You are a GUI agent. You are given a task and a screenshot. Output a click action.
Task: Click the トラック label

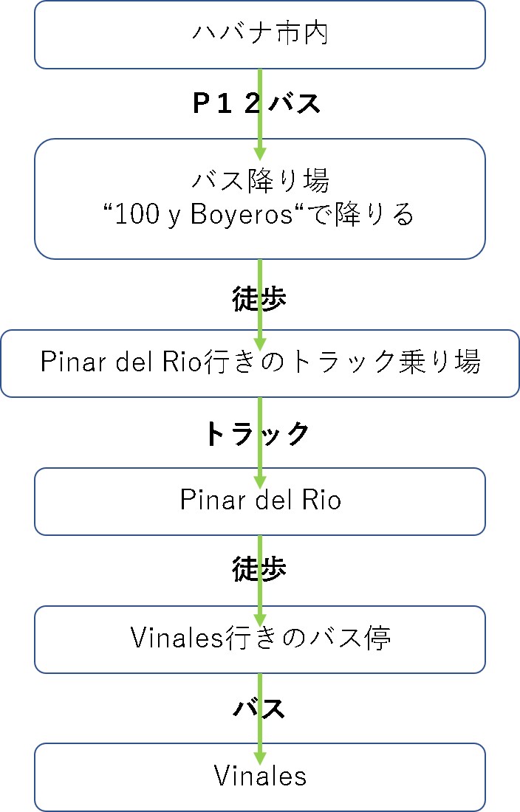pyautogui.click(x=257, y=433)
